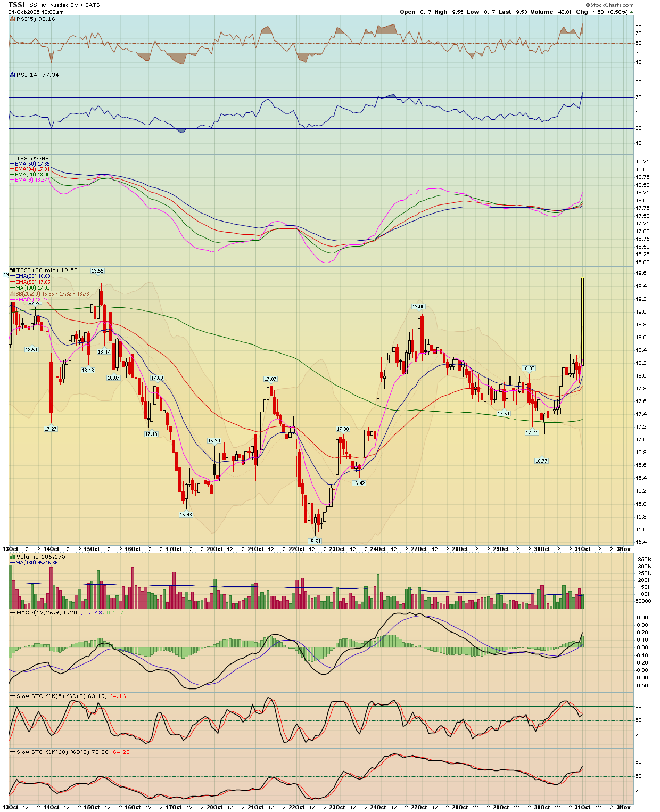Viewport: 660px width, 812px height.
Task: Click the tall yellow candle on 31 Oct
Action: [583, 321]
